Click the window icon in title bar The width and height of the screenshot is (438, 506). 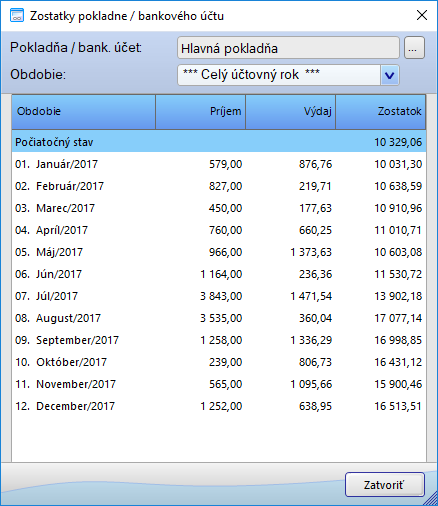click(17, 16)
